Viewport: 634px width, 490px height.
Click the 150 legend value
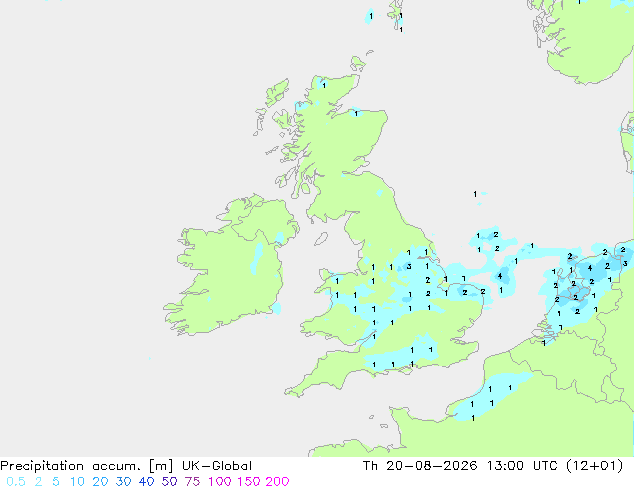coord(249,482)
